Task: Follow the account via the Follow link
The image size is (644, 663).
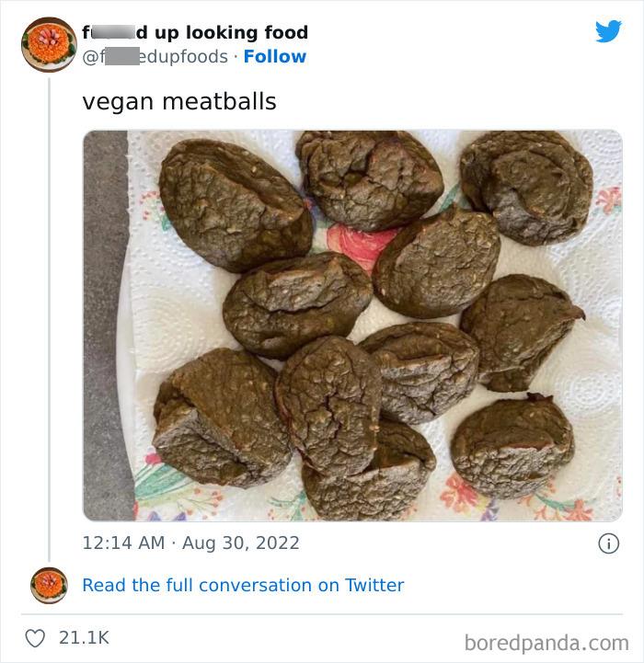Action: click(274, 57)
